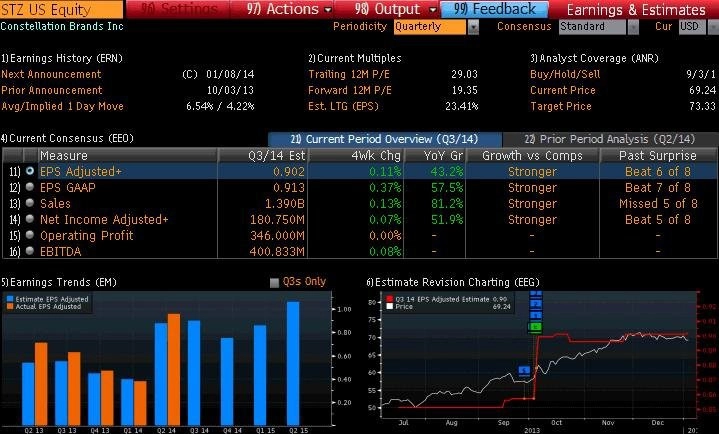Click the EBITDA value 400.833M

pyautogui.click(x=277, y=251)
